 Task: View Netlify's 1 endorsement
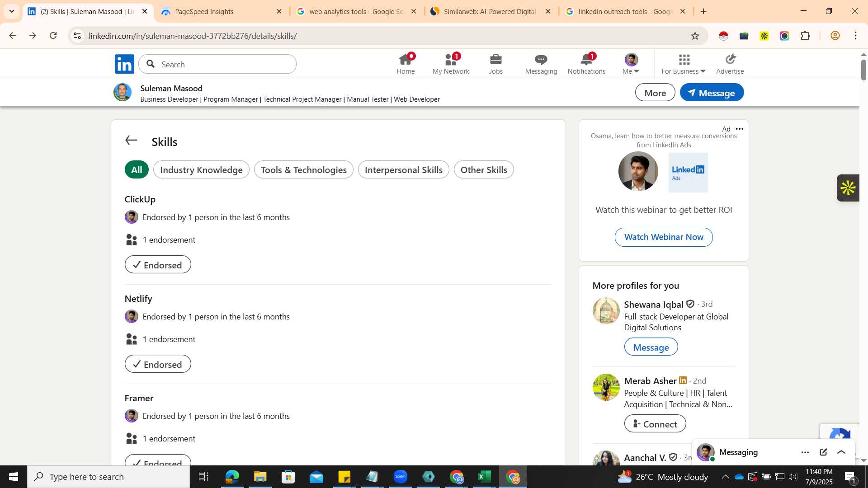pyautogui.click(x=169, y=339)
